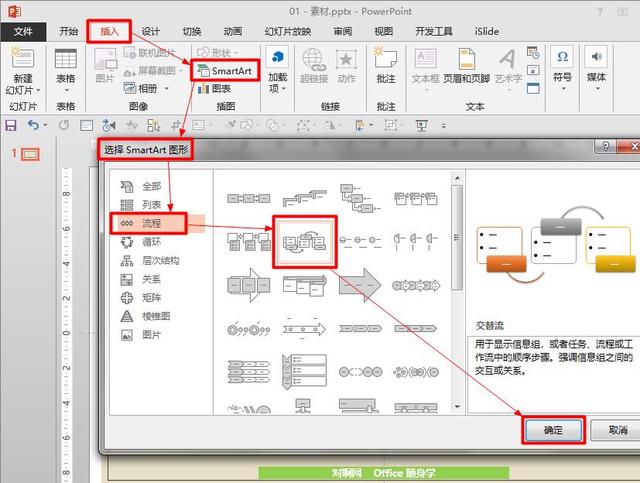Open the 表格 table dropdown

pos(66,70)
